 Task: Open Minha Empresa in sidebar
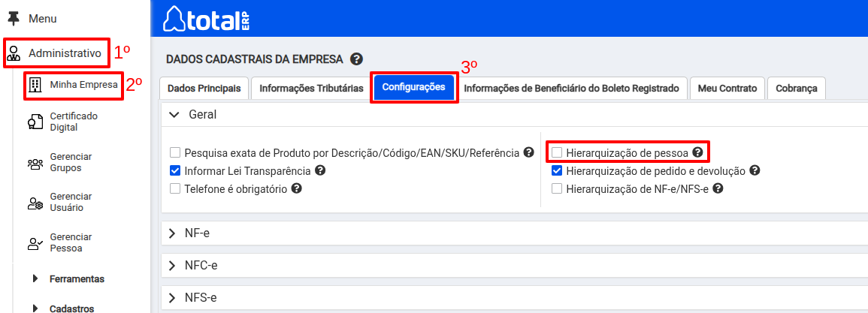[x=83, y=85]
